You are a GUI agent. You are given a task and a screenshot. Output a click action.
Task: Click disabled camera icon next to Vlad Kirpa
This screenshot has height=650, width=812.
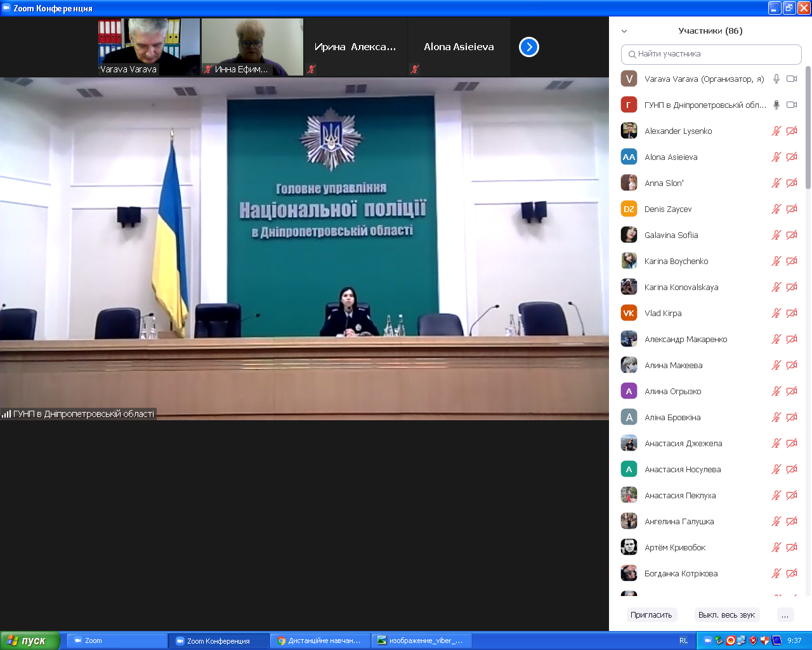tap(792, 313)
